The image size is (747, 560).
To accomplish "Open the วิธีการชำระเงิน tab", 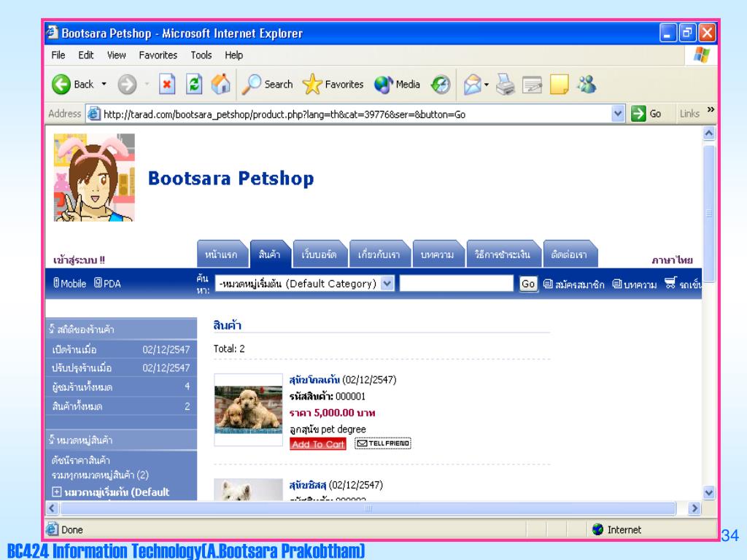I will click(x=503, y=254).
